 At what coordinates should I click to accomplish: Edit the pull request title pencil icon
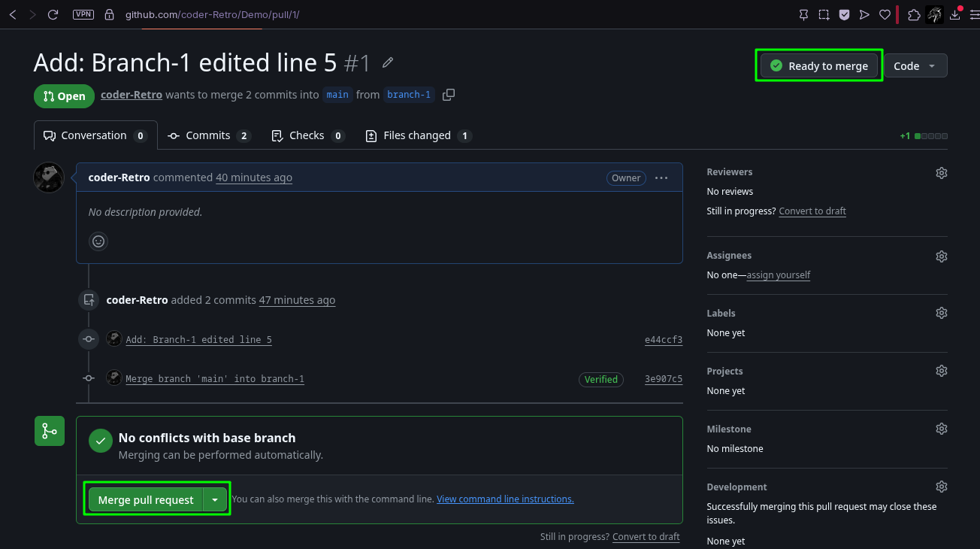388,62
